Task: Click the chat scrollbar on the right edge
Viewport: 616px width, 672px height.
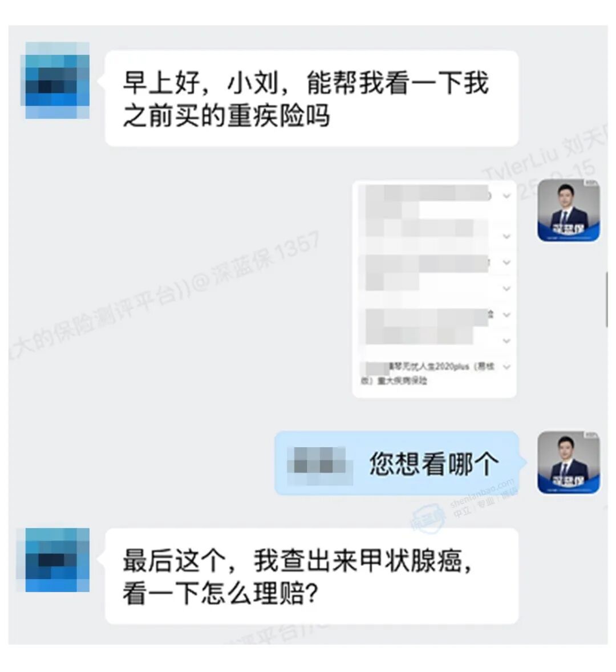Action: pyautogui.click(x=606, y=299)
